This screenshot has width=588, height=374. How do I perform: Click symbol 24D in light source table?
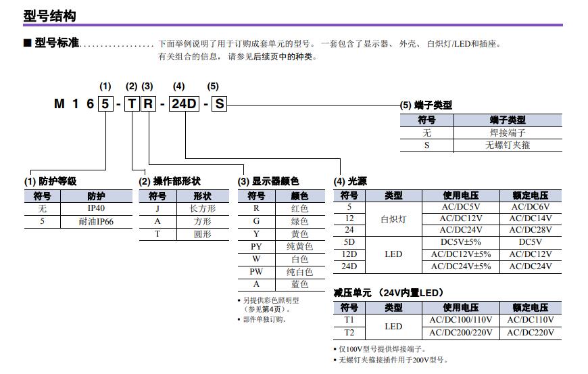tap(349, 266)
